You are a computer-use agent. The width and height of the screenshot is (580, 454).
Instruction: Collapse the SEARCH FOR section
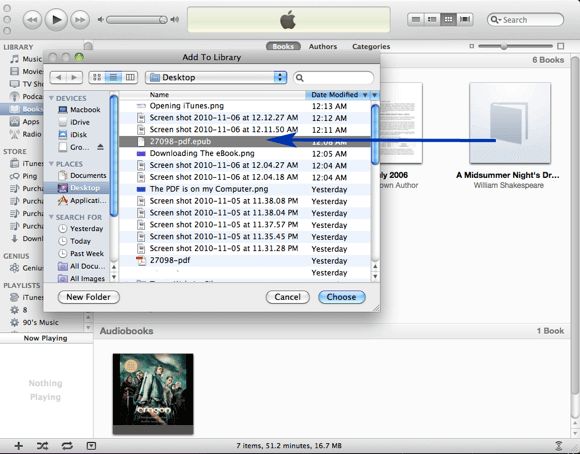click(x=51, y=217)
